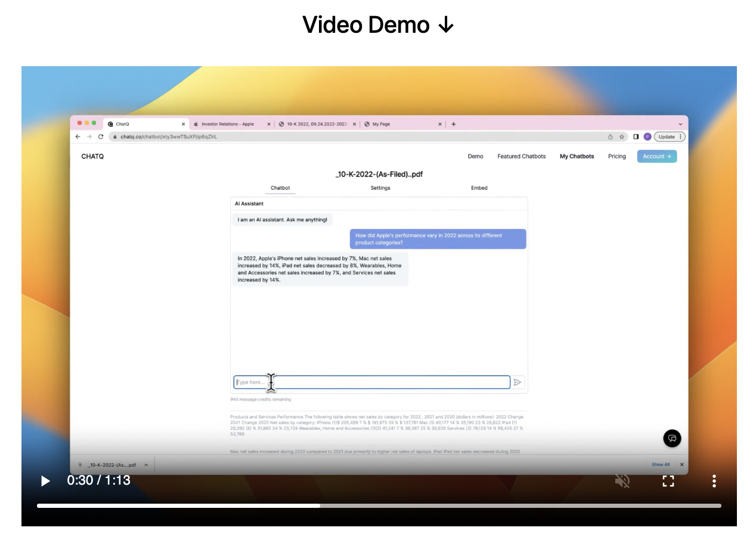
Task: Click the send message arrow icon
Action: 518,382
